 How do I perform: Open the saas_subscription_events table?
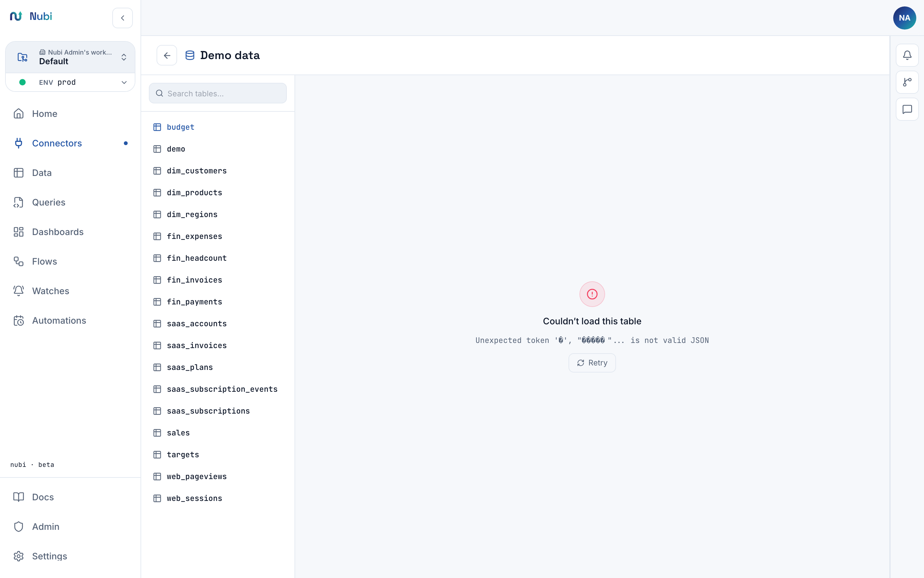[218, 389]
